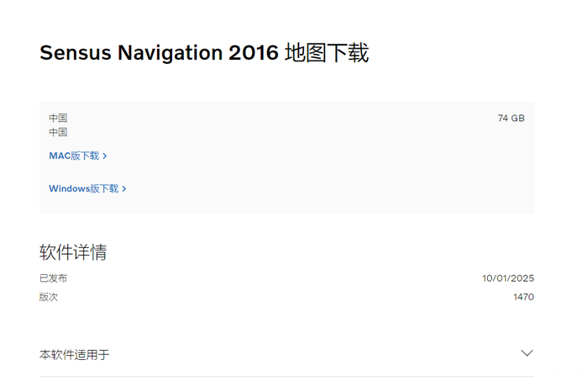Viewport: 588px width, 381px height.
Task: Click the blank space in the 本软件适用于 row
Action: pos(315,354)
